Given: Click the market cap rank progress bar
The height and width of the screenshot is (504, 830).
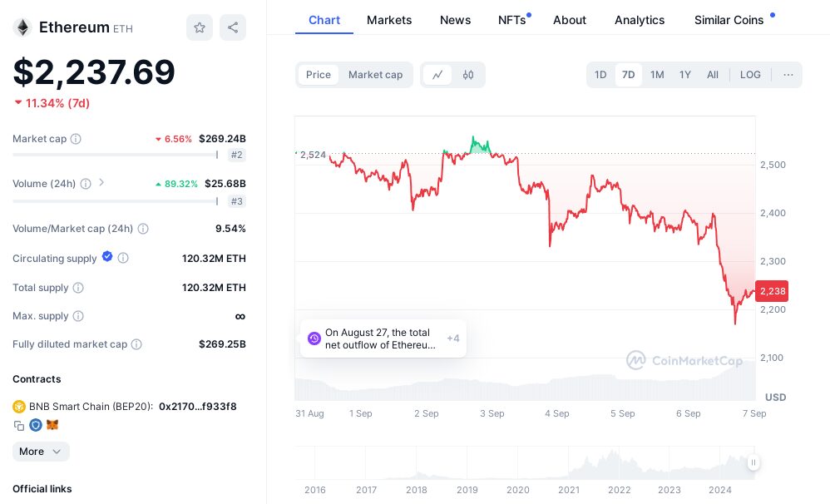Looking at the screenshot, I should [x=116, y=155].
